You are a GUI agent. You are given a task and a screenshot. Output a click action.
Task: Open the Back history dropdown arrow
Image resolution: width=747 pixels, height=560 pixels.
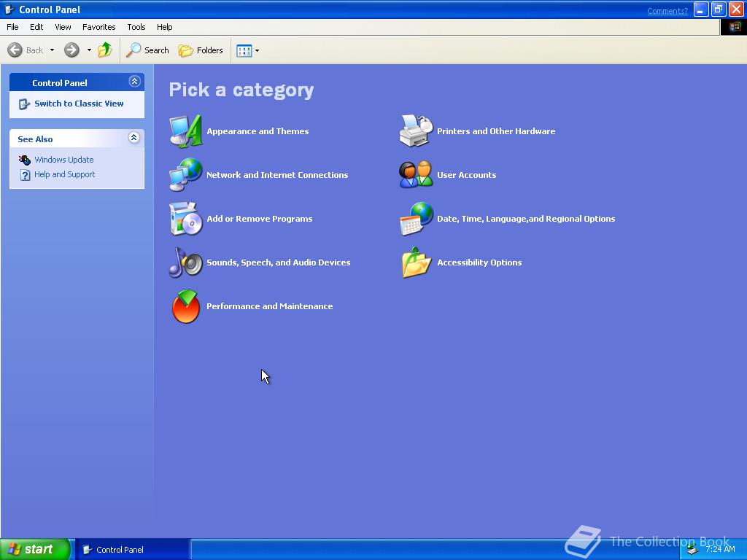(52, 50)
